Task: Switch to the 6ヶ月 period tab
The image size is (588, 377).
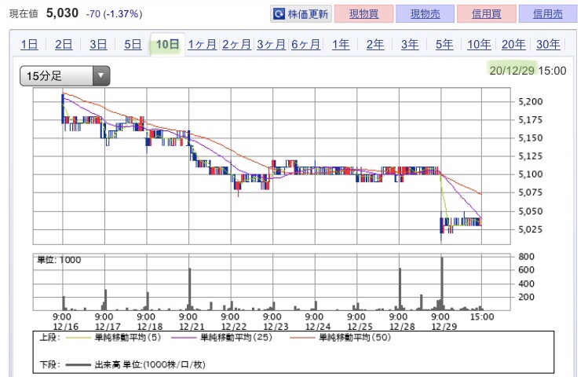Action: [305, 45]
